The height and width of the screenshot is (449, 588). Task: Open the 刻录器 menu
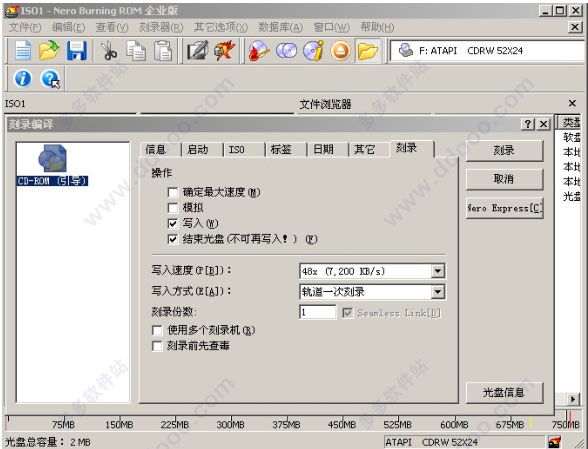pyautogui.click(x=161, y=27)
